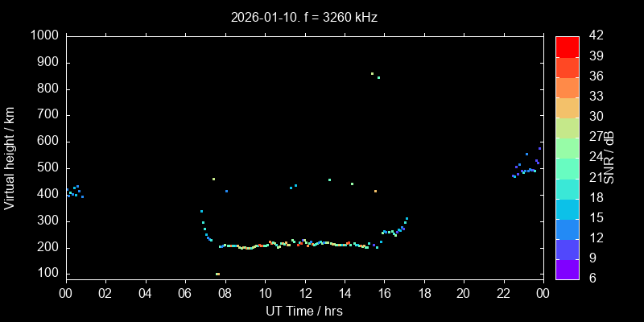Image resolution: width=644 pixels, height=322 pixels.
Task: Click the red 39–42 dB colorbar segment
Action: pyautogui.click(x=568, y=47)
